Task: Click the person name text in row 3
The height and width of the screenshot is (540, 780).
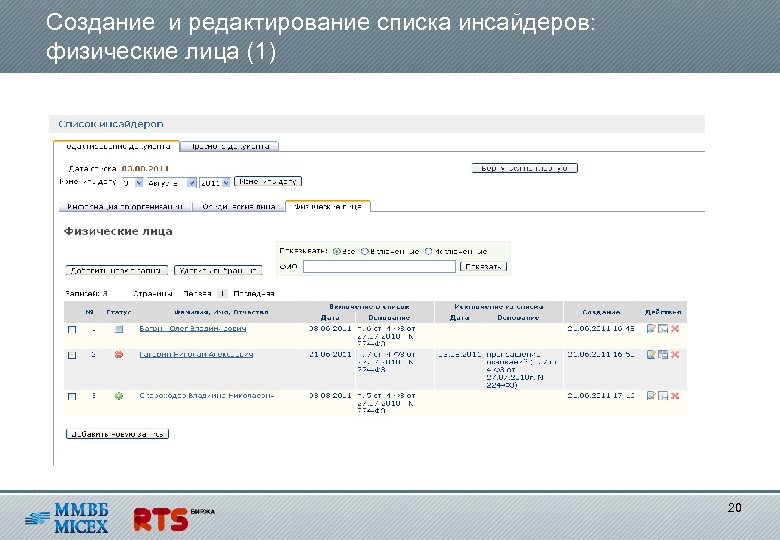Action: (x=207, y=395)
